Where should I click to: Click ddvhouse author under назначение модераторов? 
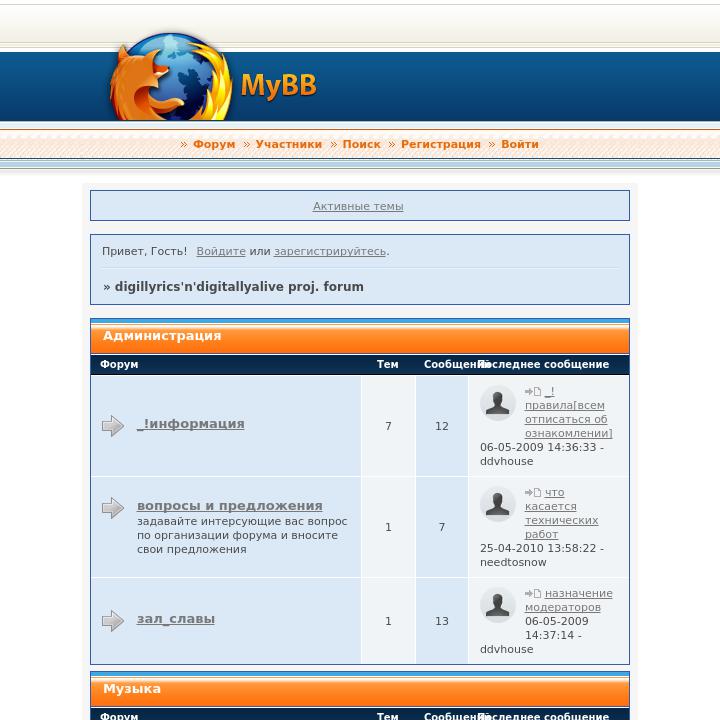coord(506,649)
